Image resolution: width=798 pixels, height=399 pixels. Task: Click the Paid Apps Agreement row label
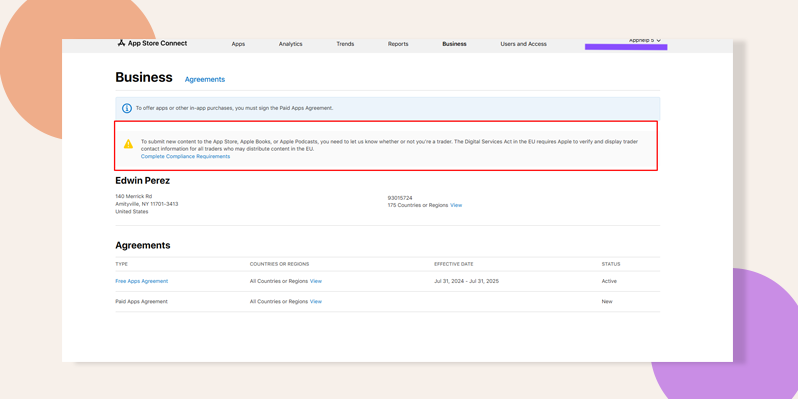(141, 301)
